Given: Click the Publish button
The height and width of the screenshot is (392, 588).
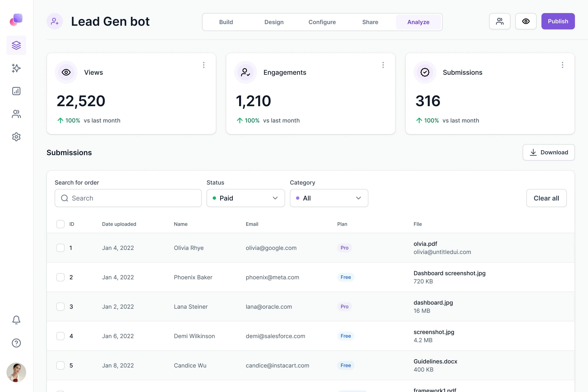Looking at the screenshot, I should 558,21.
